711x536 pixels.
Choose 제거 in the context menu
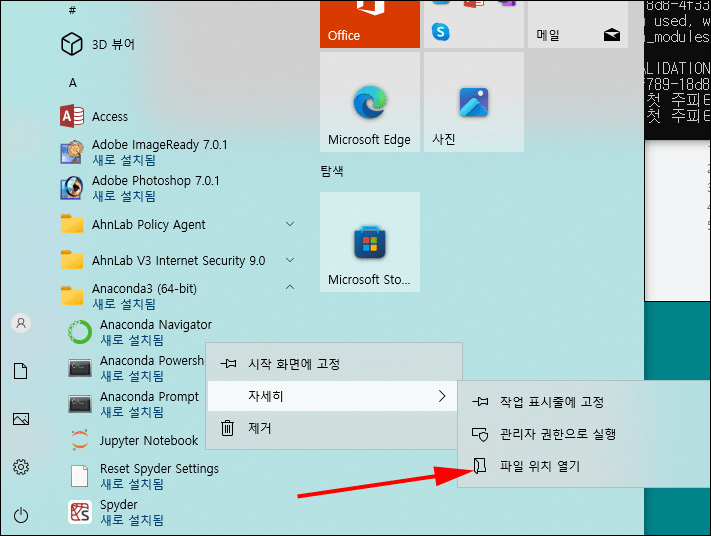point(332,428)
